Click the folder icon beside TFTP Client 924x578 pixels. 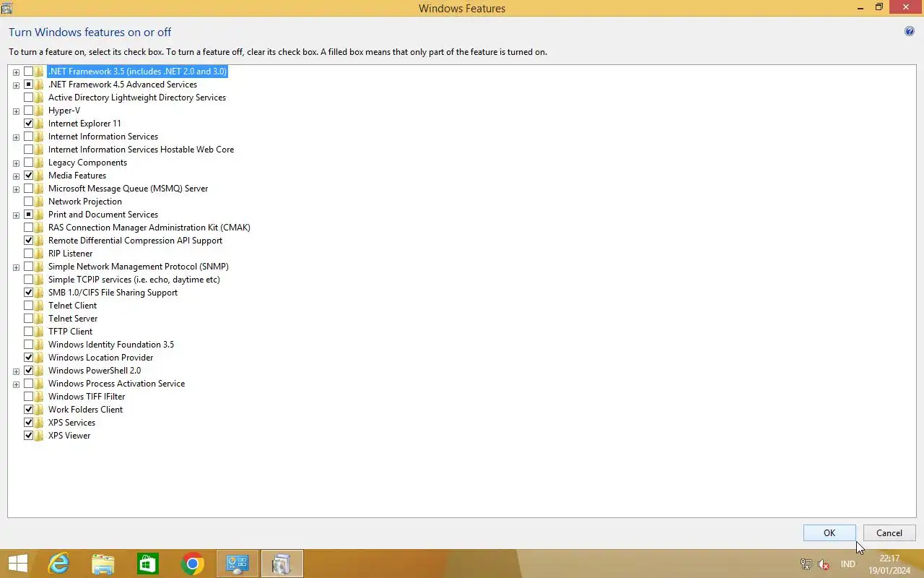click(x=40, y=332)
